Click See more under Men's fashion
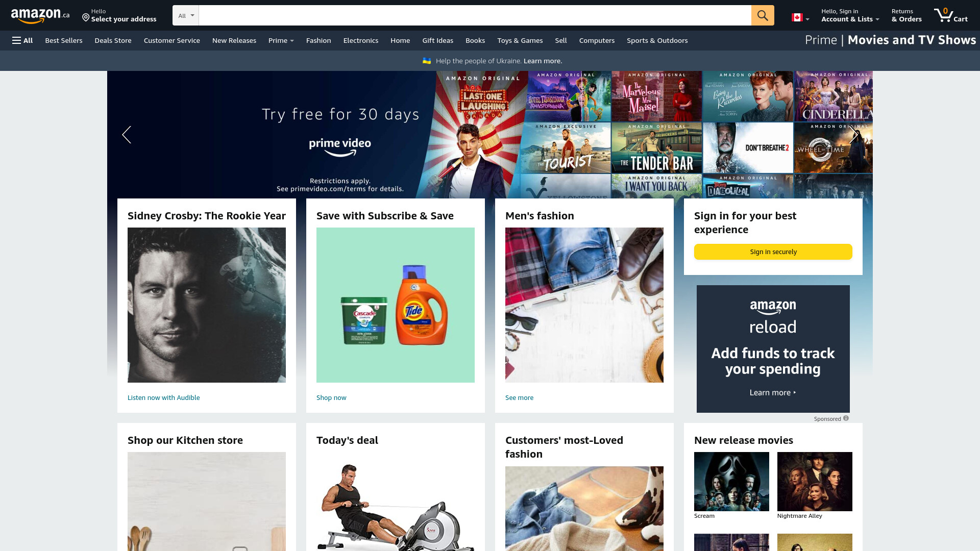980x551 pixels. pos(519,397)
